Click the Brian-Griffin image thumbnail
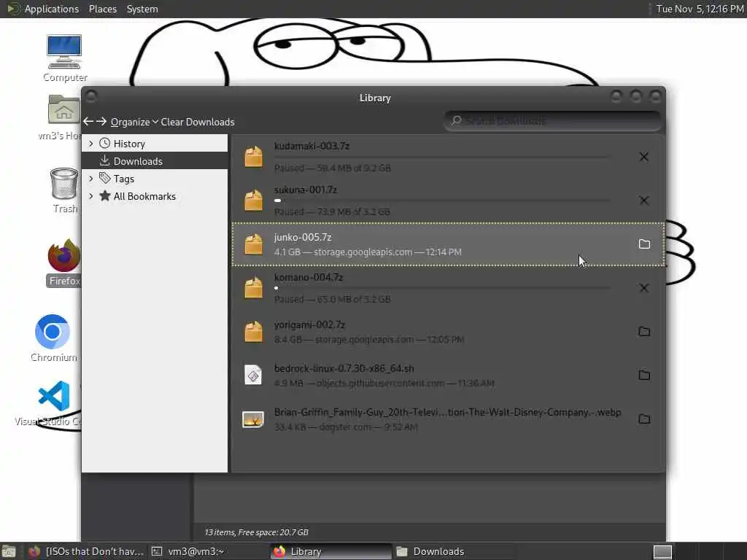 click(x=253, y=419)
